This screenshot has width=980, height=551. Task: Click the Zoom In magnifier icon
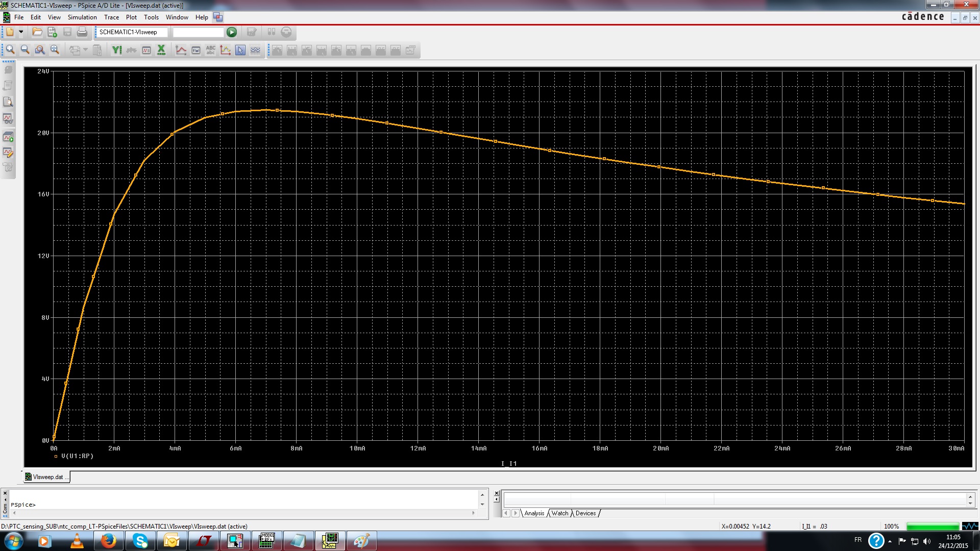tap(10, 50)
